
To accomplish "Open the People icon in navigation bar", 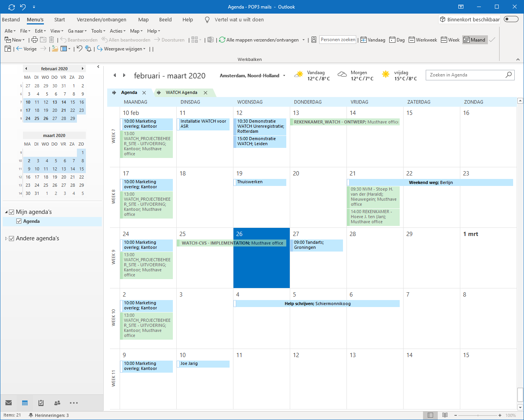I will tap(57, 403).
